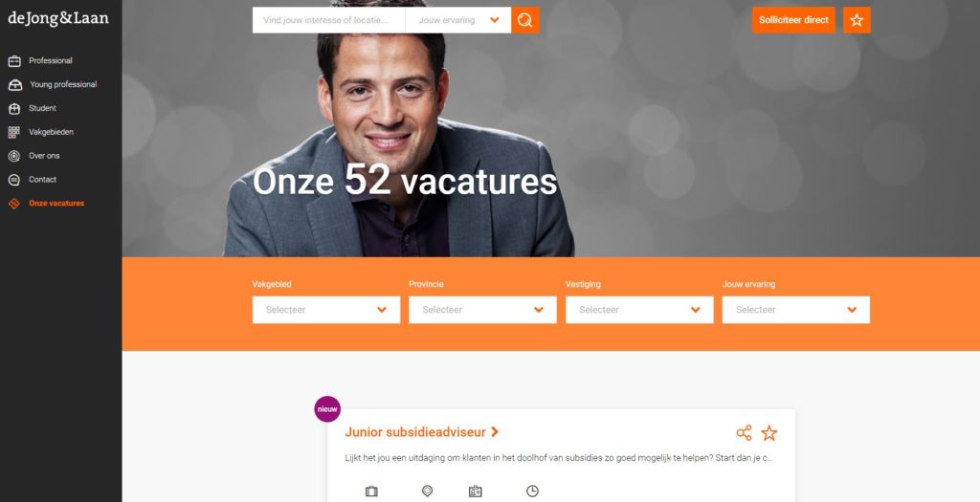Viewport: 980px width, 502px height.
Task: Bookmark Junior subsidieadviseur with the star icon
Action: click(x=768, y=433)
